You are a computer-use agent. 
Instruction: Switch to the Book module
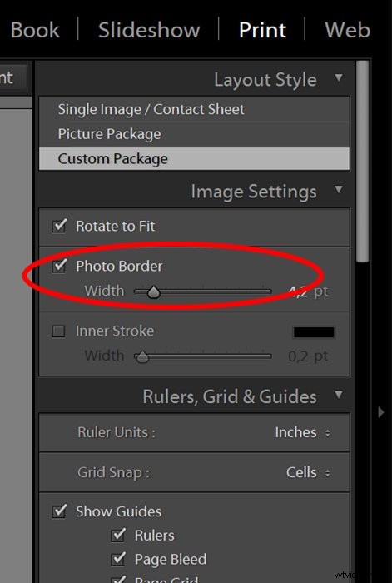click(35, 30)
